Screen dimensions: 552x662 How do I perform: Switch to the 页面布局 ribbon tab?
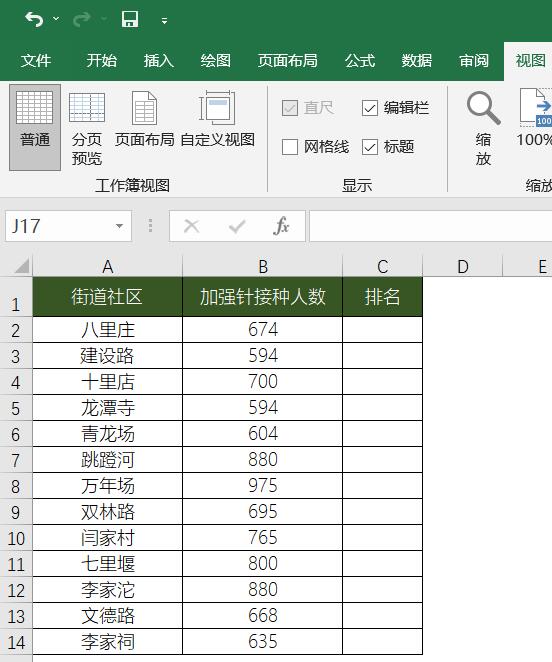pyautogui.click(x=288, y=61)
